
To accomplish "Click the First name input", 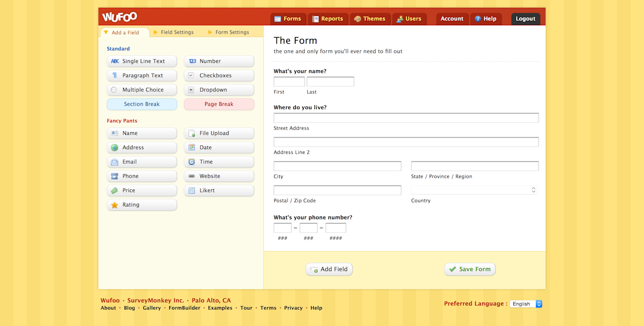I will tap(289, 81).
